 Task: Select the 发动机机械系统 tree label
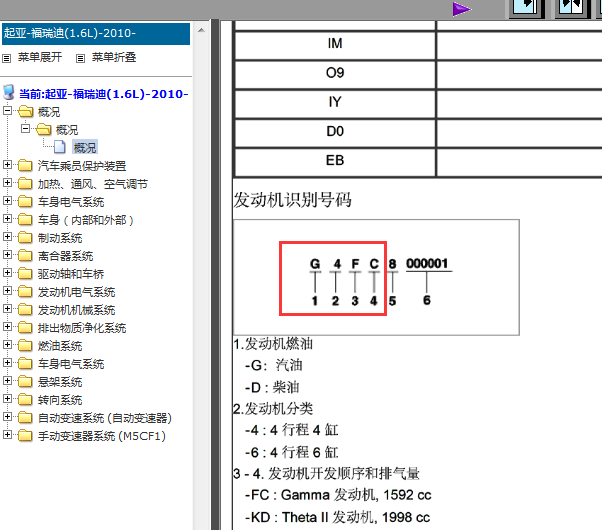[76, 310]
